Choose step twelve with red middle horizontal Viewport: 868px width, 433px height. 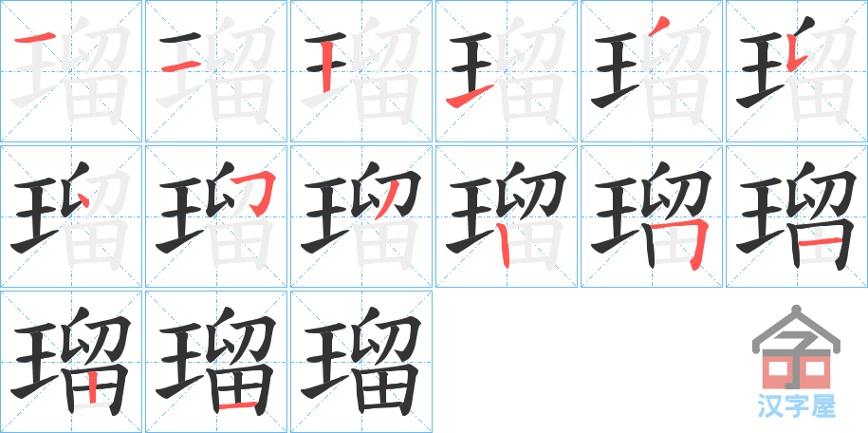point(797,216)
